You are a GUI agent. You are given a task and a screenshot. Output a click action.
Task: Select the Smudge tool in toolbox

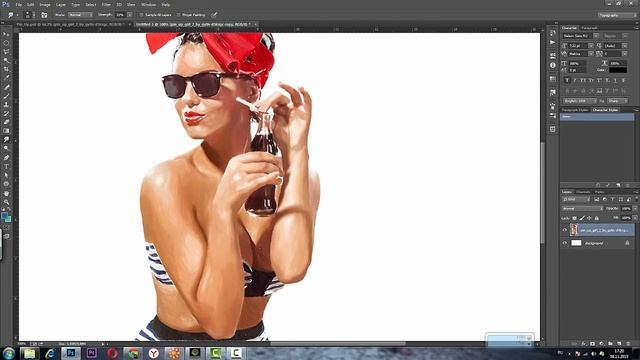6,140
